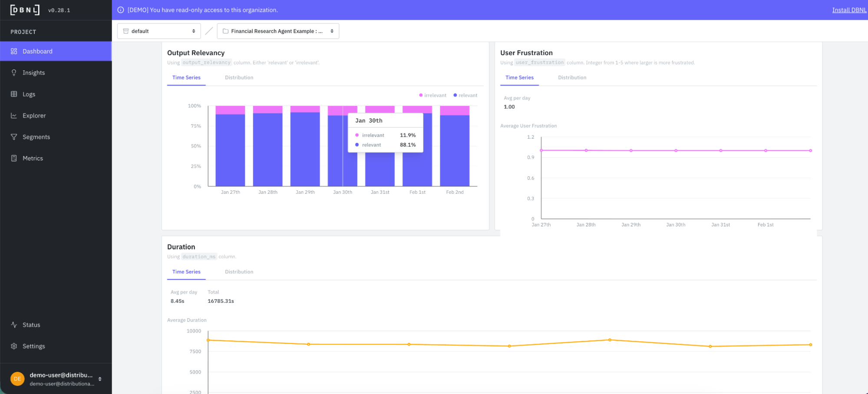Toggle the irrelevant legend series
The height and width of the screenshot is (394, 868).
(432, 95)
